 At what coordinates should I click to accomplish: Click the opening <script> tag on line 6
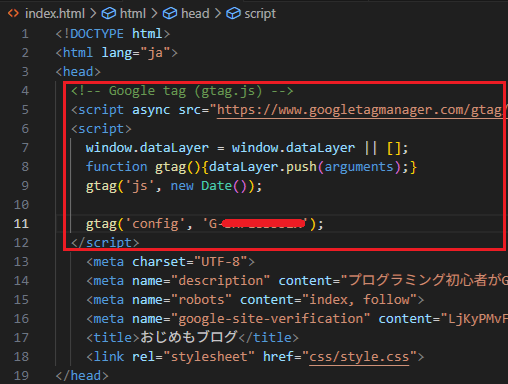click(101, 129)
